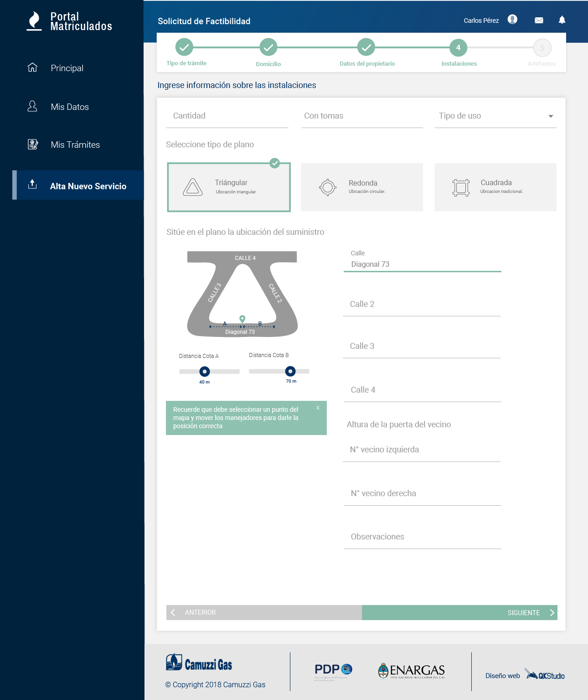
Task: Open the notifications bell icon
Action: pos(562,20)
